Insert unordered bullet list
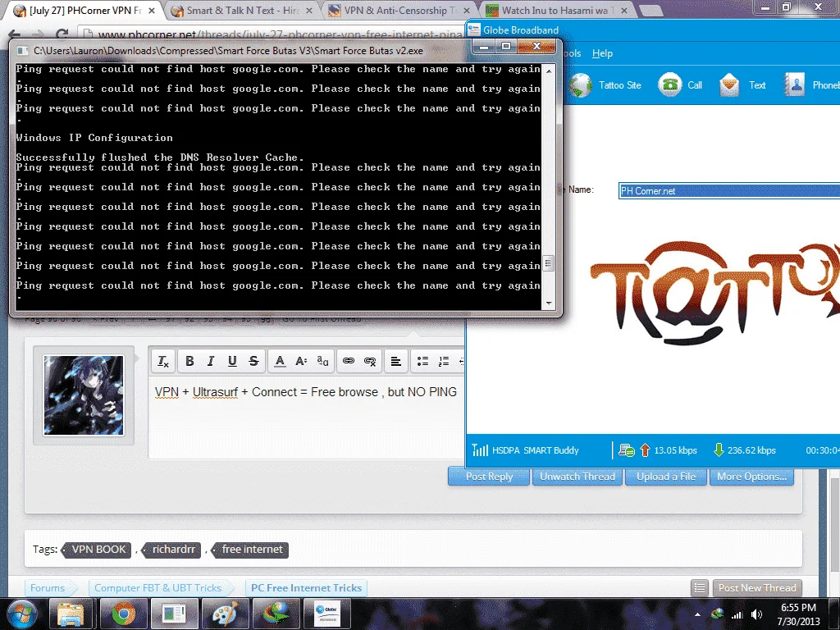Screen dimensions: 840x630 point(422,361)
